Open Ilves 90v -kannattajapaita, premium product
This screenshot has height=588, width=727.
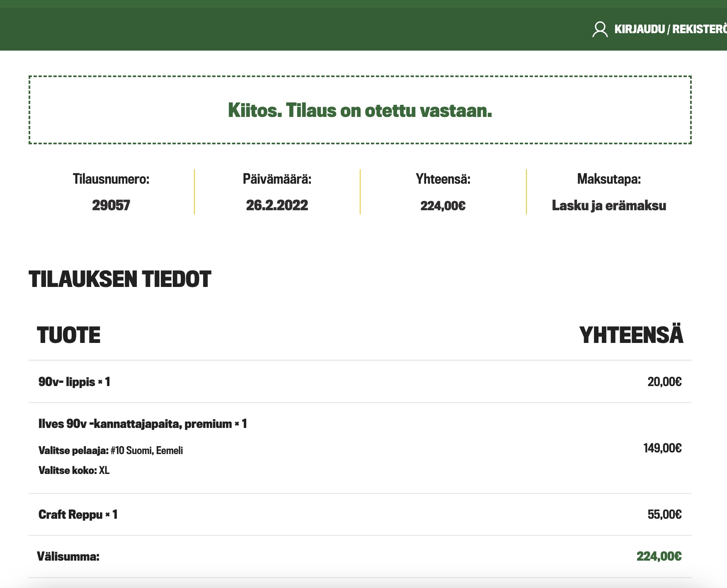coord(135,424)
